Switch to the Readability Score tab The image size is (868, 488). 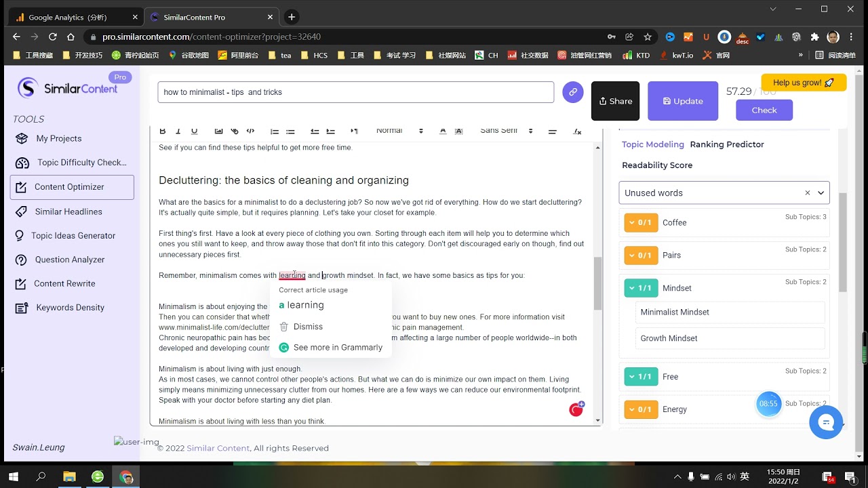tap(657, 165)
